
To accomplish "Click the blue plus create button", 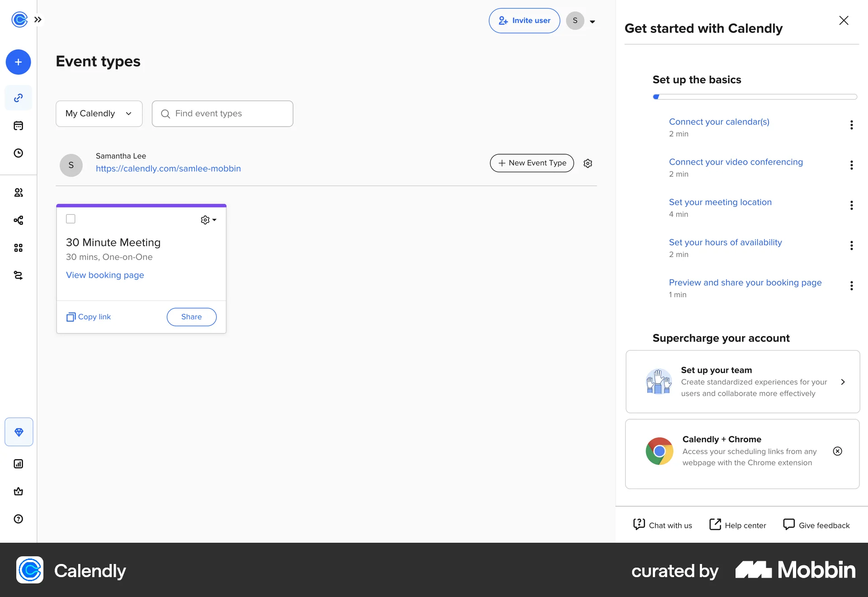I will (x=18, y=62).
